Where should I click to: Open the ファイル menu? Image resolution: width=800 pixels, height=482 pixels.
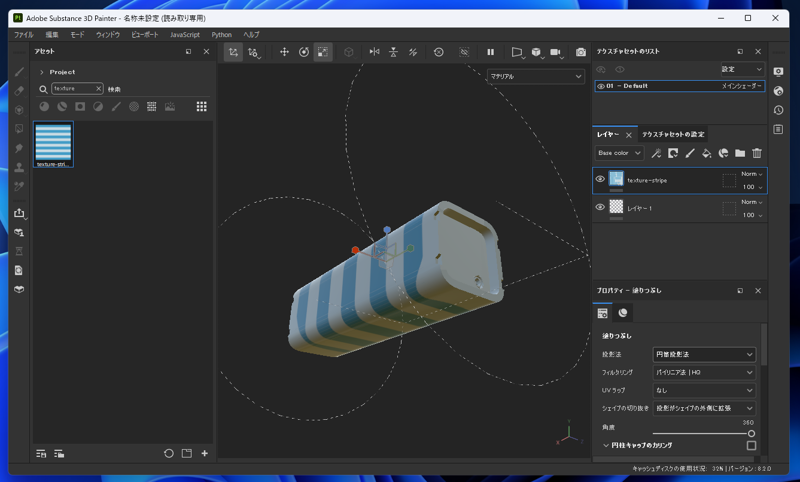(x=23, y=35)
